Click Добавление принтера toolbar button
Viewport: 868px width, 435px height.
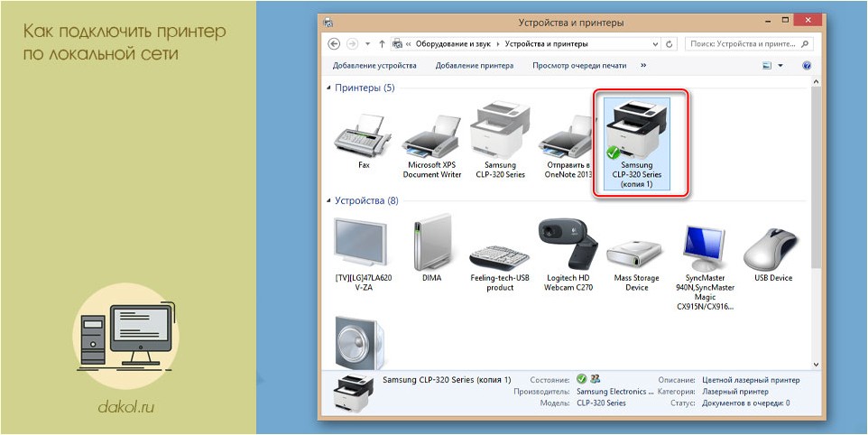[475, 65]
